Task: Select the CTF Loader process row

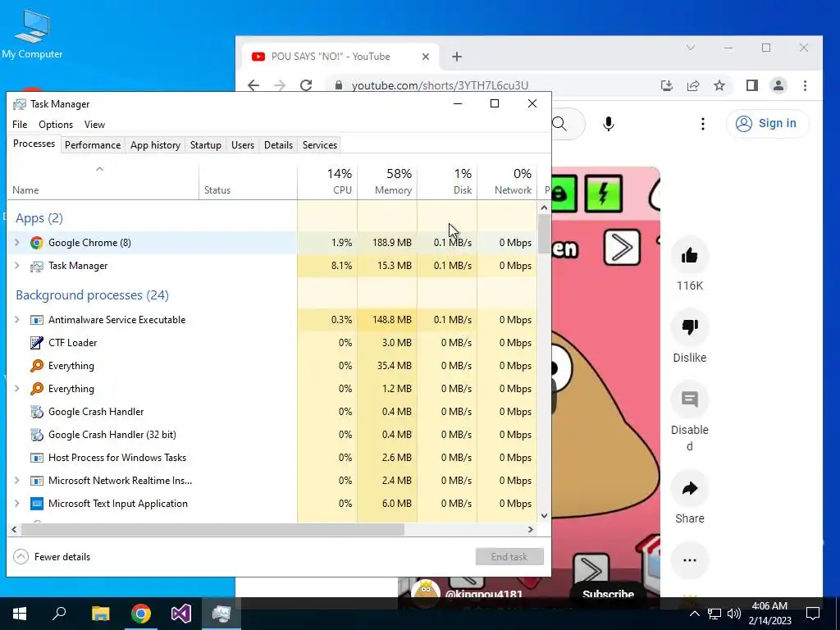Action: [272, 343]
